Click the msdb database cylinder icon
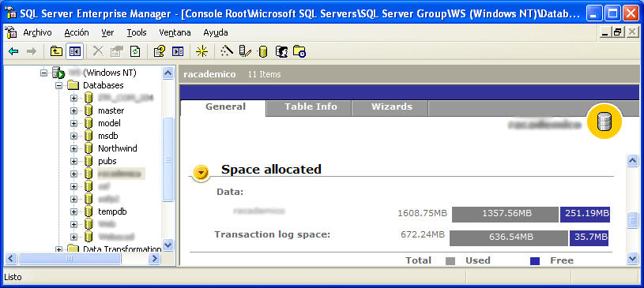The height and width of the screenshot is (288, 644). pos(88,136)
